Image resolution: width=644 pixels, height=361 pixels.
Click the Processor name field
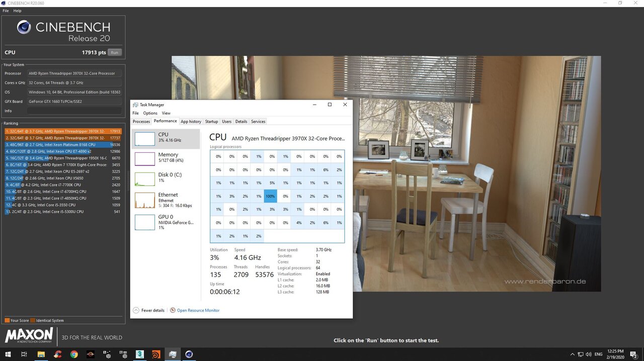(74, 73)
